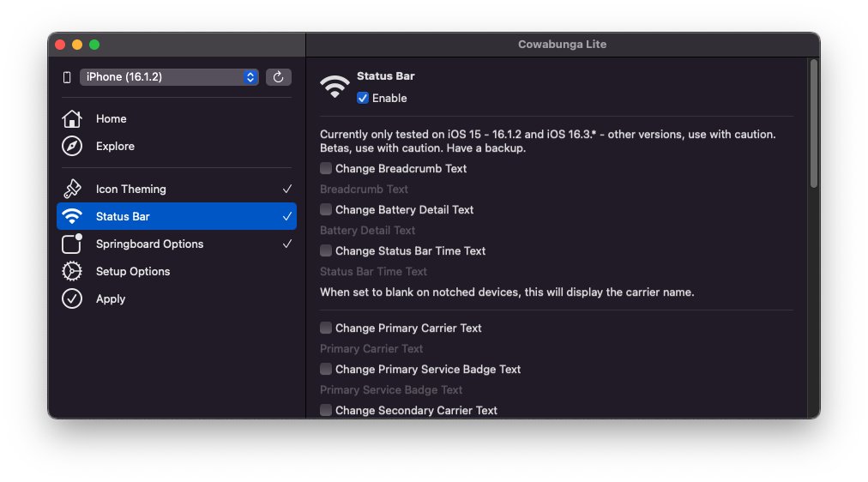Click the phone device icon beside selector

(67, 77)
